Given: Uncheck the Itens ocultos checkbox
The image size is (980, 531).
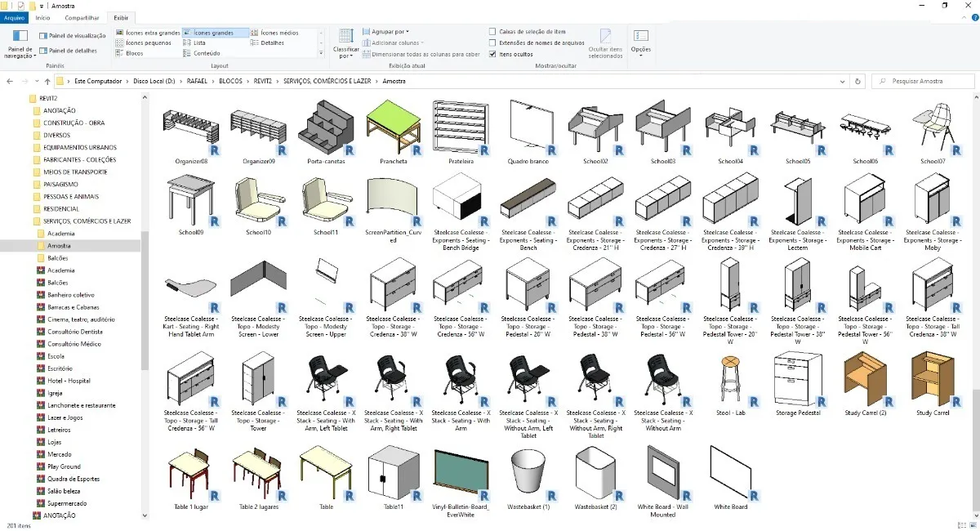Looking at the screenshot, I should (x=492, y=54).
